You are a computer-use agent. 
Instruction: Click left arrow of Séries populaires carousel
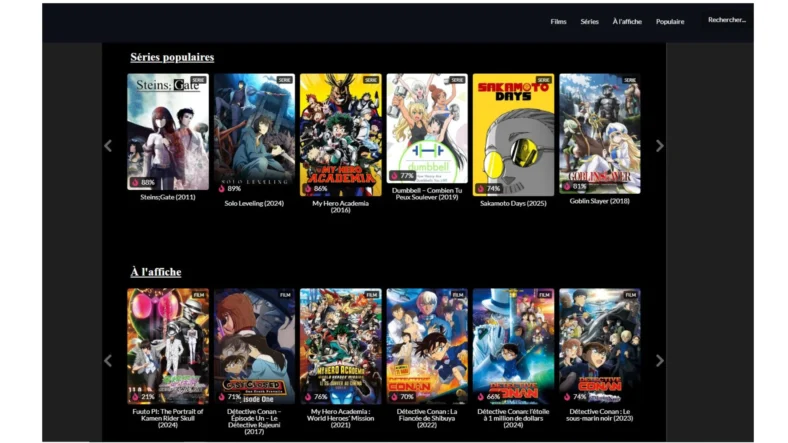click(108, 146)
